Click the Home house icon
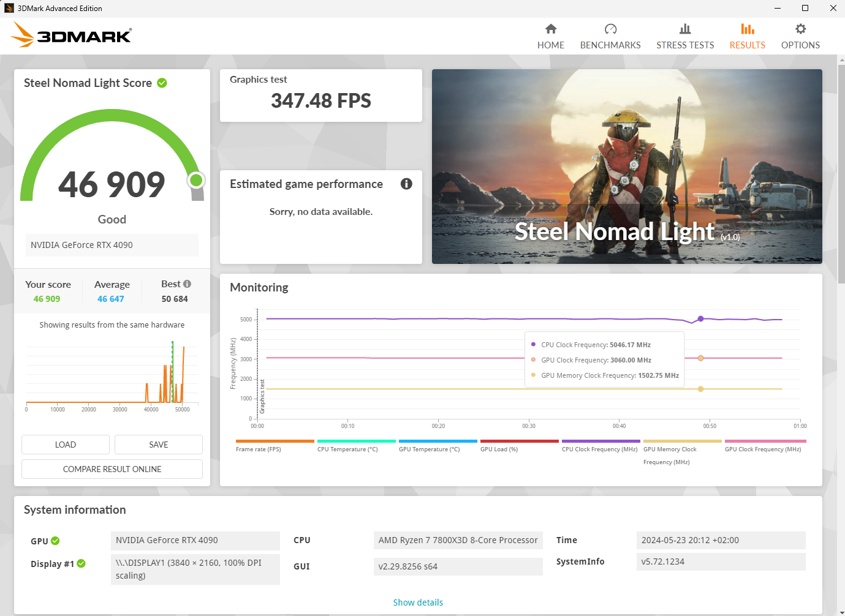845x616 pixels. coord(551,29)
